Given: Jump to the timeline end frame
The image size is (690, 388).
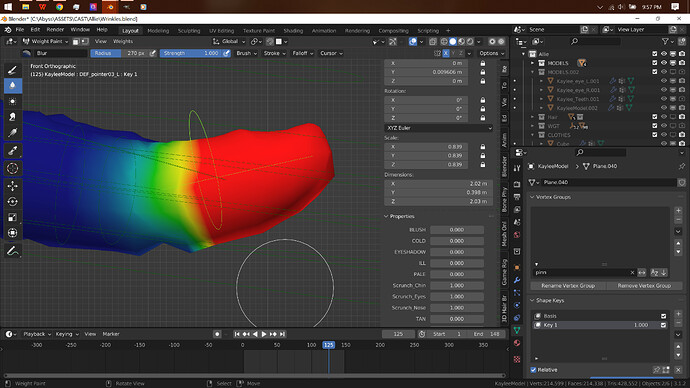Looking at the screenshot, I should click(x=283, y=334).
